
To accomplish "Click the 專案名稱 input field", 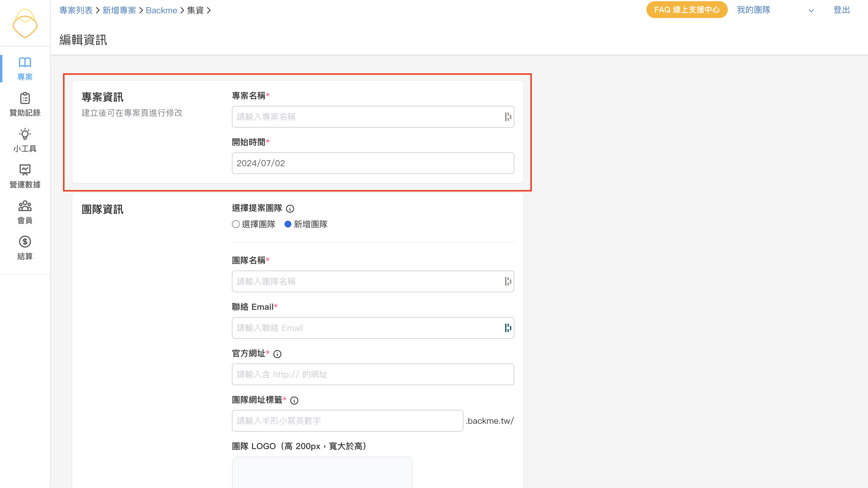I will (367, 117).
